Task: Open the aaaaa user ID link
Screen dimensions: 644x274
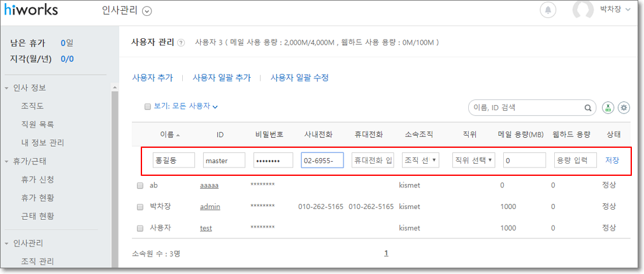Action: 209,185
